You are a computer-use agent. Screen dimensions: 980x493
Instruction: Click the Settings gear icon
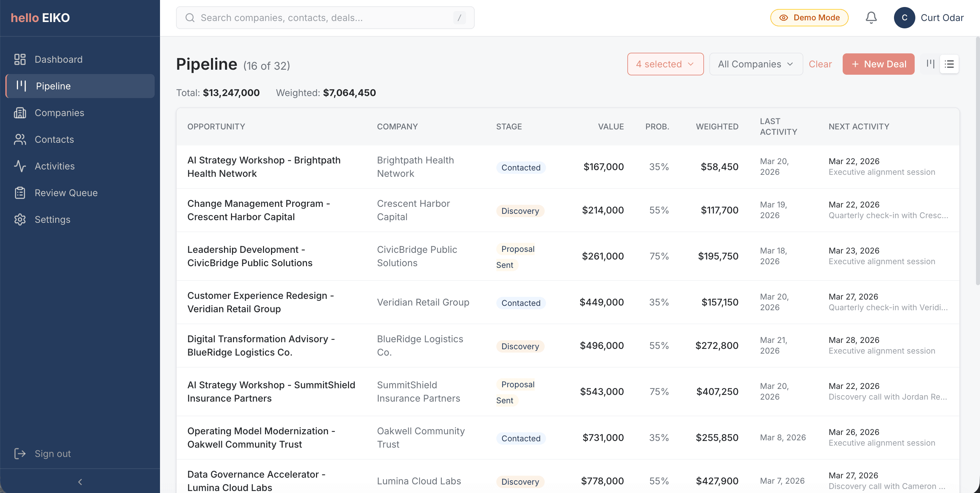point(20,219)
